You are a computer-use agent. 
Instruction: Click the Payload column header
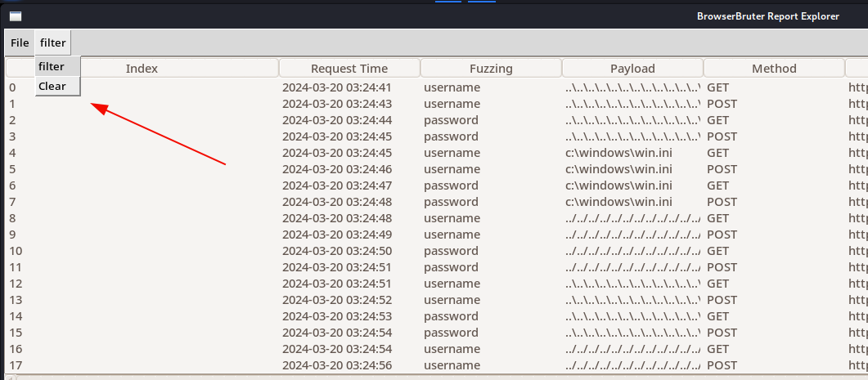632,69
